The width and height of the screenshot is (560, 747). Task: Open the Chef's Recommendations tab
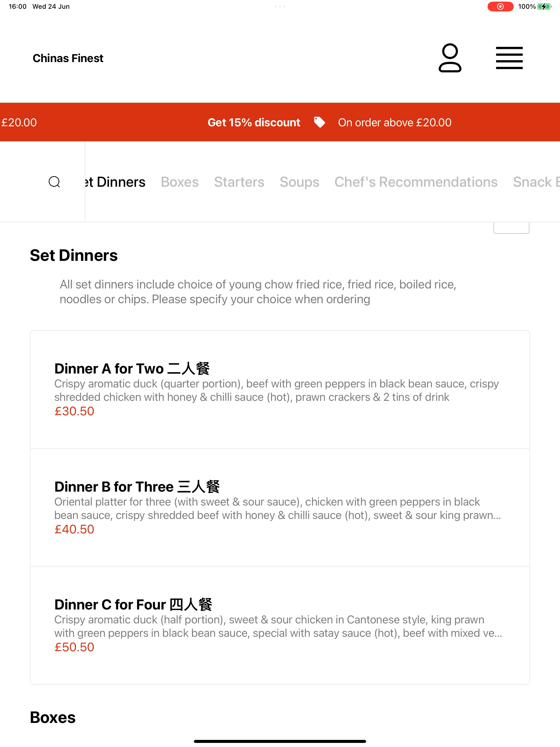tap(416, 182)
